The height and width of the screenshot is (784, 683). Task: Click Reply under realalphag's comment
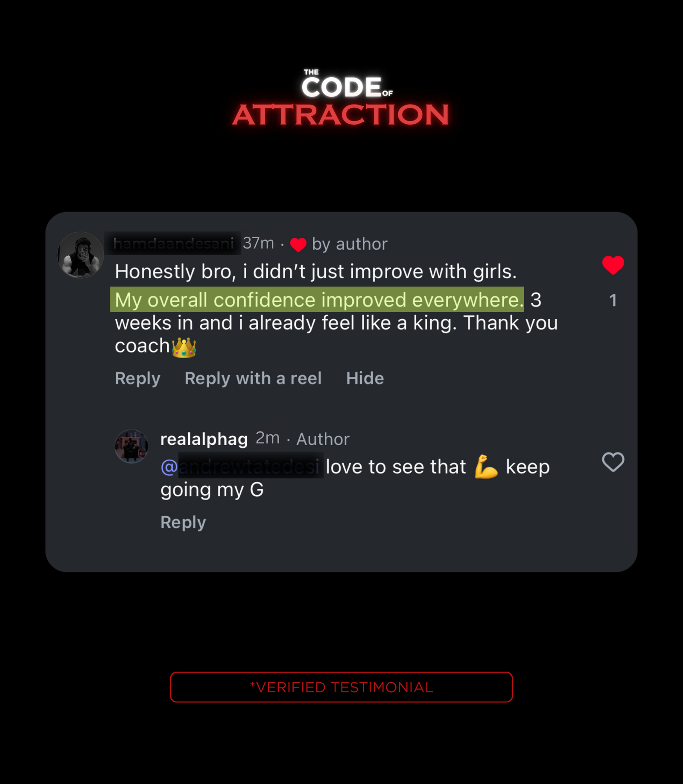pos(183,522)
